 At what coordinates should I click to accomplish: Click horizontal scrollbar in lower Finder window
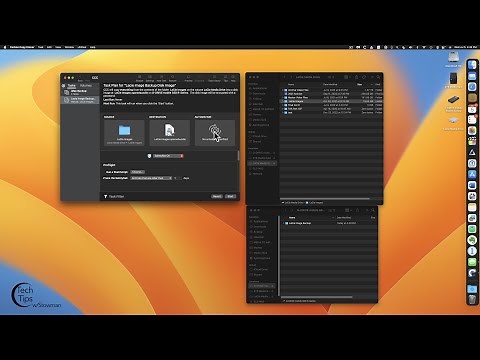click(x=317, y=297)
